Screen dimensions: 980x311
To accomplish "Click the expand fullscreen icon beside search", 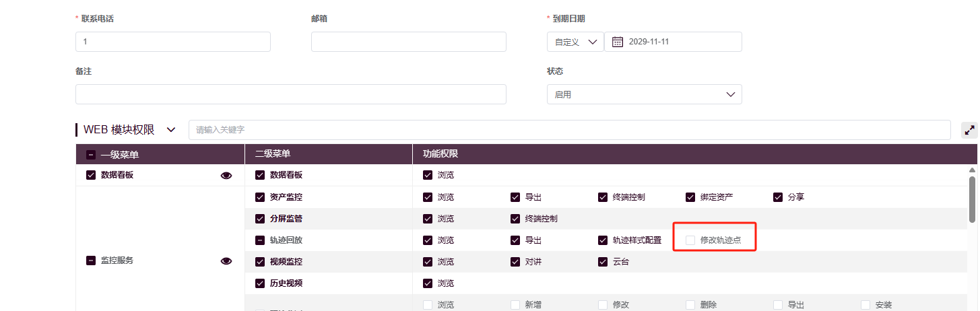I will pos(969,130).
